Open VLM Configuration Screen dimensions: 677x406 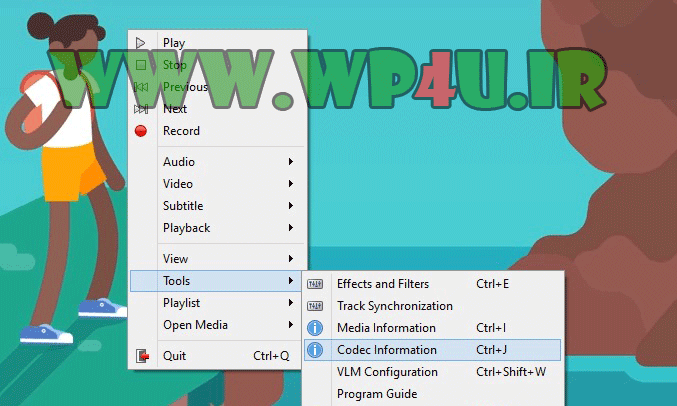coord(433,372)
